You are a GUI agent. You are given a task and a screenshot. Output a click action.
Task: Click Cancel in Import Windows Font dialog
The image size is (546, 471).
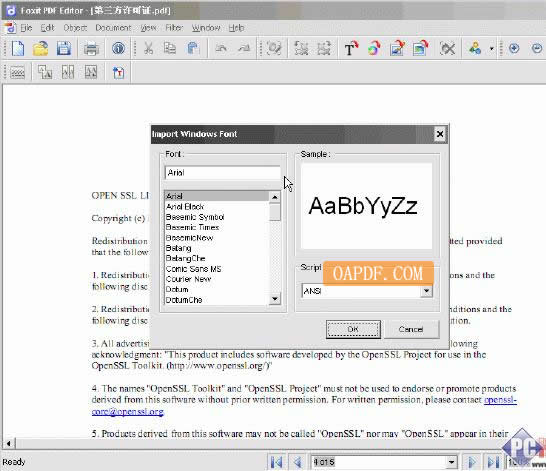coord(411,329)
